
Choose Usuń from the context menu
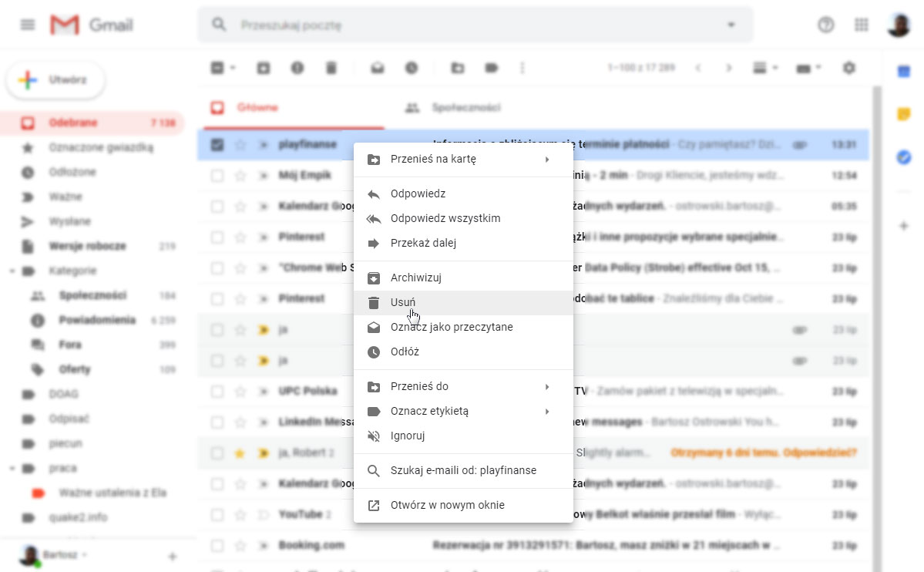point(403,302)
